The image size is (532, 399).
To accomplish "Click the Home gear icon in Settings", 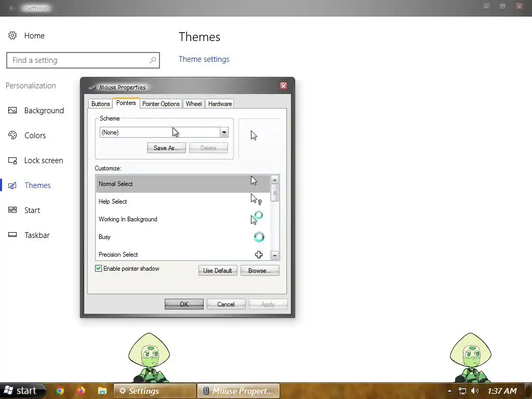I will coord(12,36).
